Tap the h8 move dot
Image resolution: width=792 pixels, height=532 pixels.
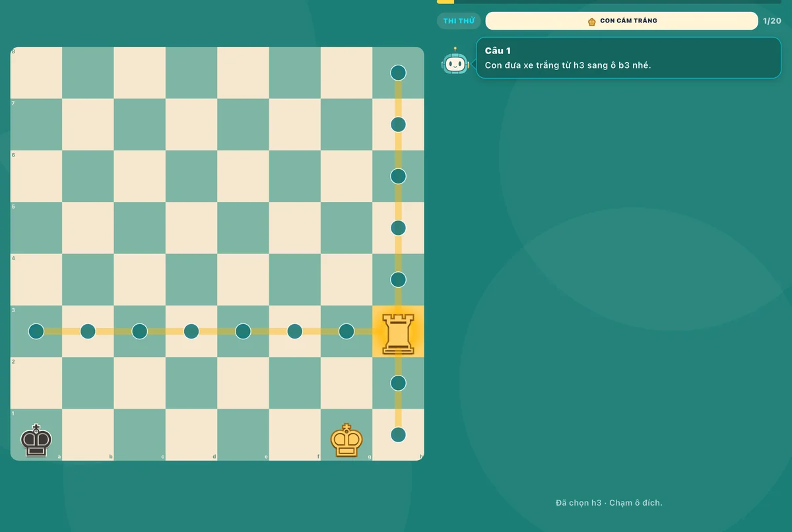(398, 73)
